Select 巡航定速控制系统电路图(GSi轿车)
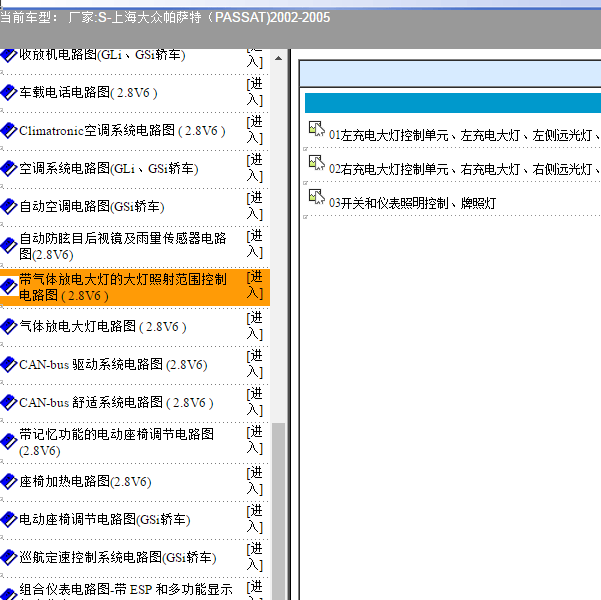 pos(118,557)
